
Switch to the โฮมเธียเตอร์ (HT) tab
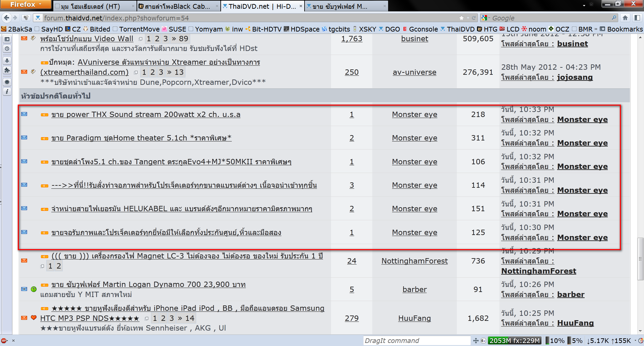click(94, 6)
